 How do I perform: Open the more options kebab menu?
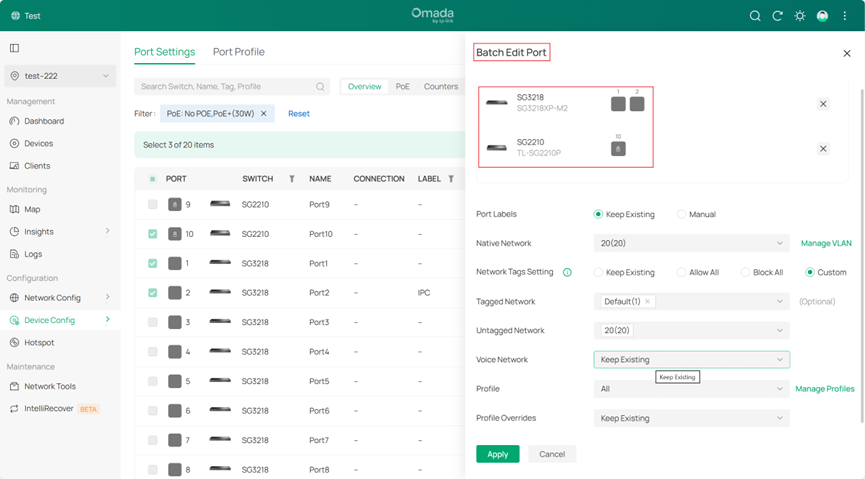[x=845, y=16]
